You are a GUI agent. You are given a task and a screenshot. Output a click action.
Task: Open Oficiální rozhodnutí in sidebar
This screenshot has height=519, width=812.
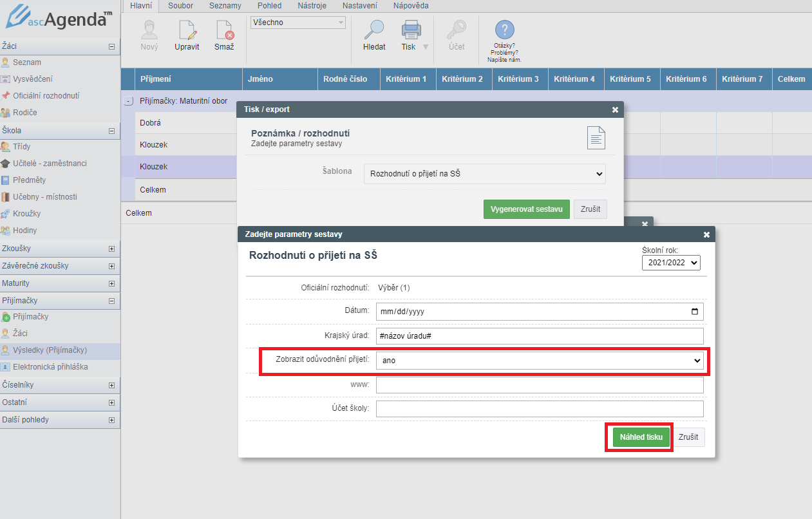click(x=46, y=96)
